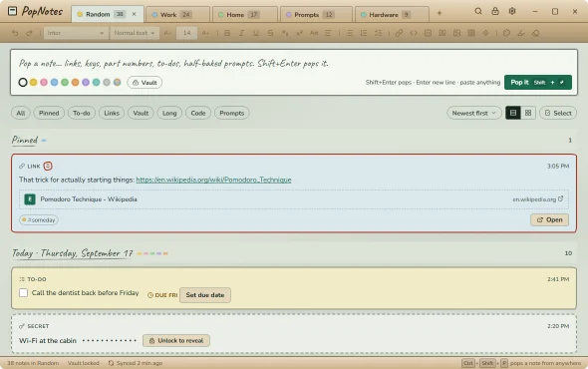The image size is (588, 369).
Task: Click the Pop it button
Action: click(x=538, y=82)
